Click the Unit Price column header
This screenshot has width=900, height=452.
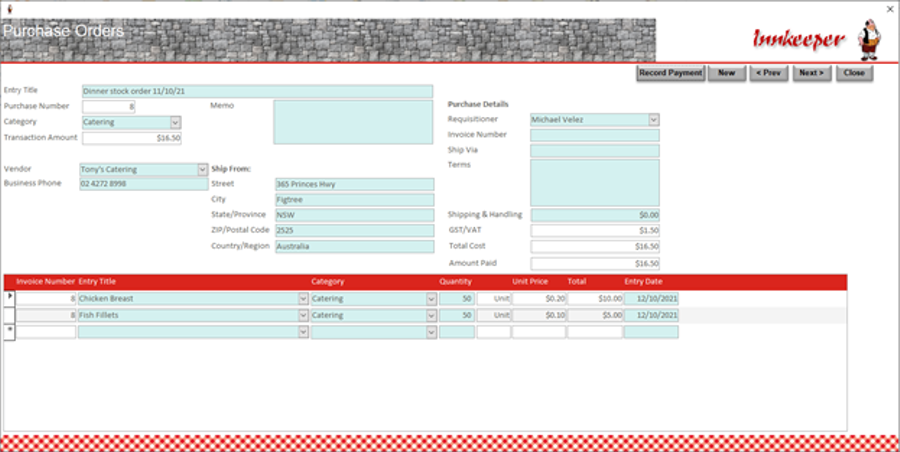click(530, 282)
